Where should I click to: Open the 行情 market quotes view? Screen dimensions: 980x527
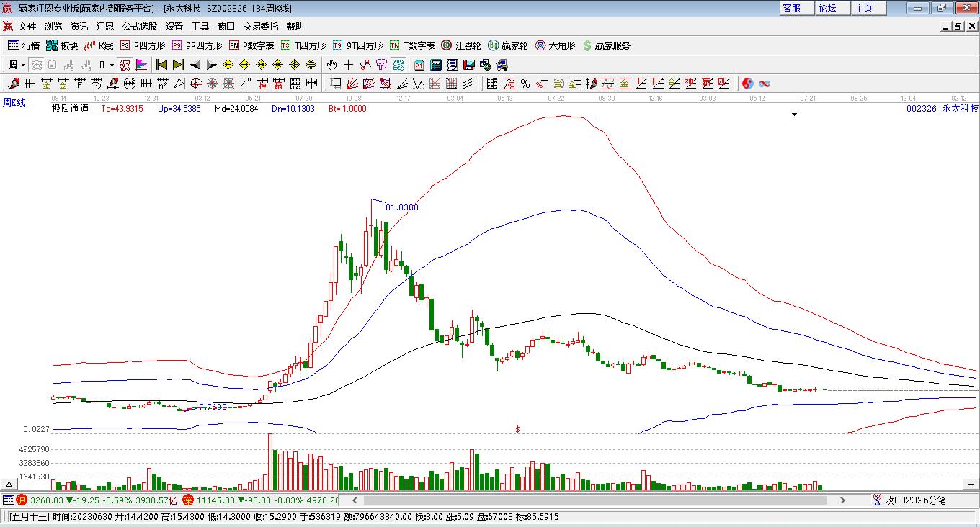click(24, 45)
